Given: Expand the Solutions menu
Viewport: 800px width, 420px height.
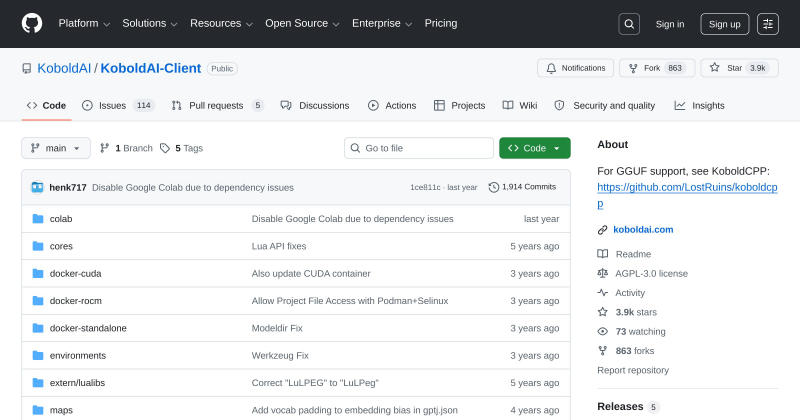Looking at the screenshot, I should click(149, 23).
